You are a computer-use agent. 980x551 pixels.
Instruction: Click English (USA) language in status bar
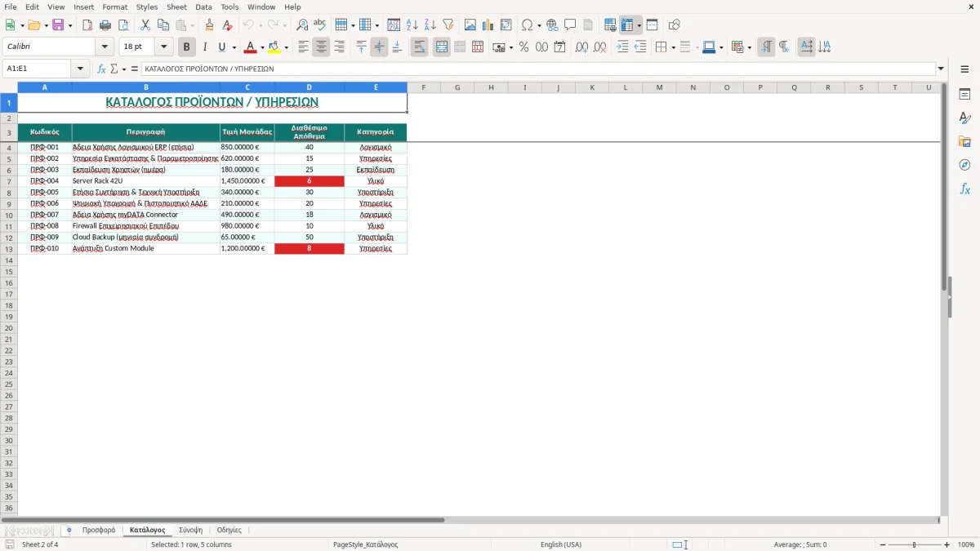[x=561, y=544]
